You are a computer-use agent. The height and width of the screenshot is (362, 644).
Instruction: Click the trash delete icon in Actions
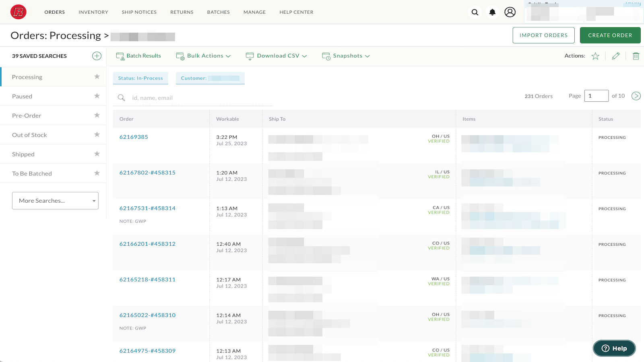[636, 56]
